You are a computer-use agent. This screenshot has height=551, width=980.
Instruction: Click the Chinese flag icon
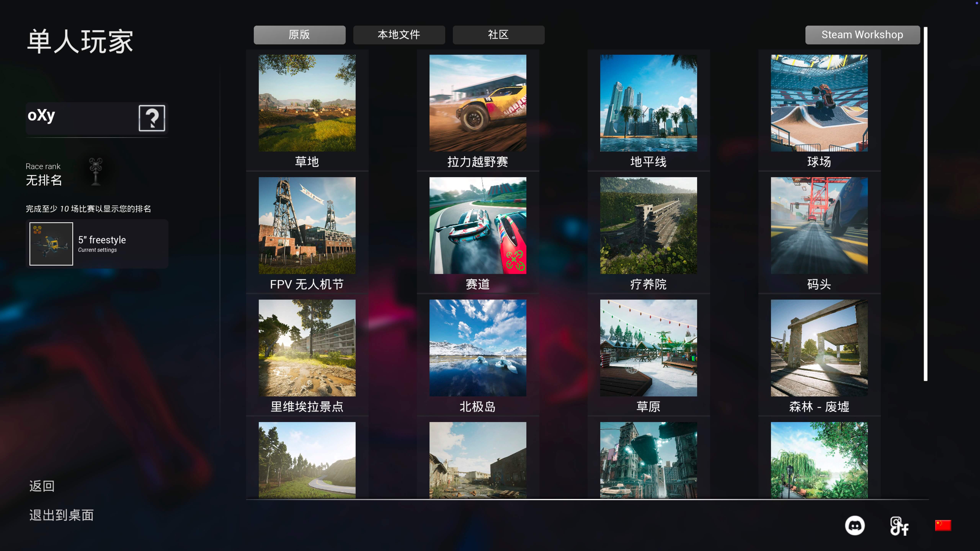(x=943, y=525)
